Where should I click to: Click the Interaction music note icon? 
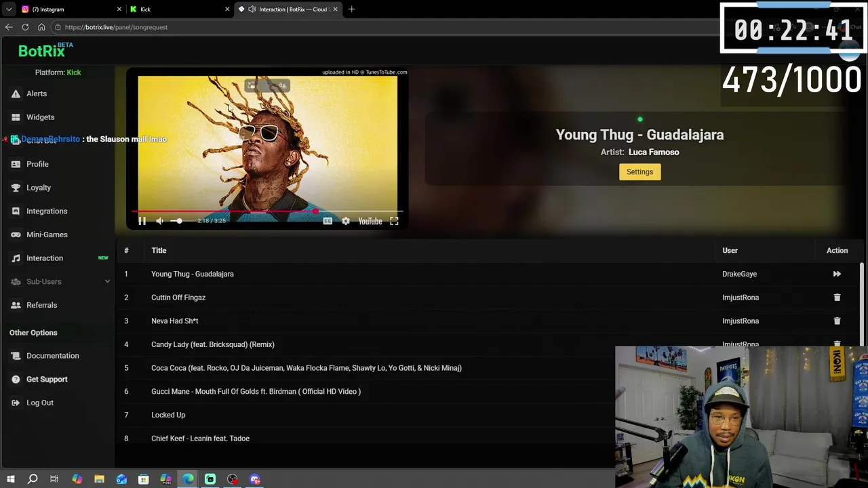16,258
